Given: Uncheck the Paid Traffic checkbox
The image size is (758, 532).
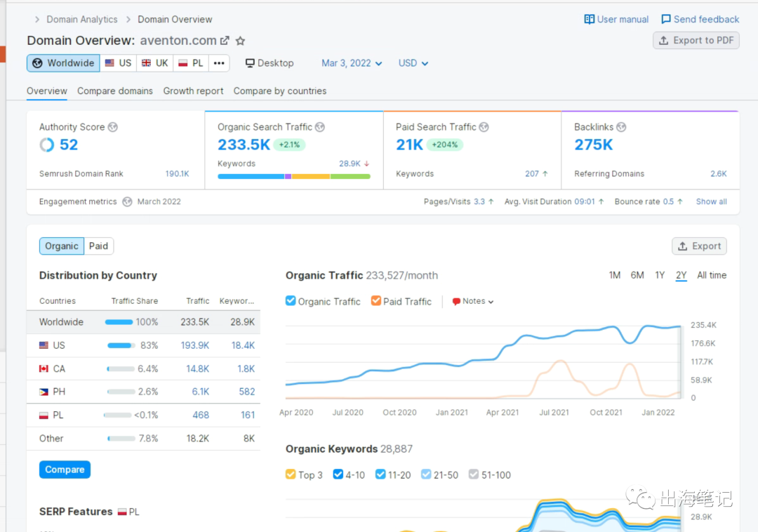Looking at the screenshot, I should 376,301.
